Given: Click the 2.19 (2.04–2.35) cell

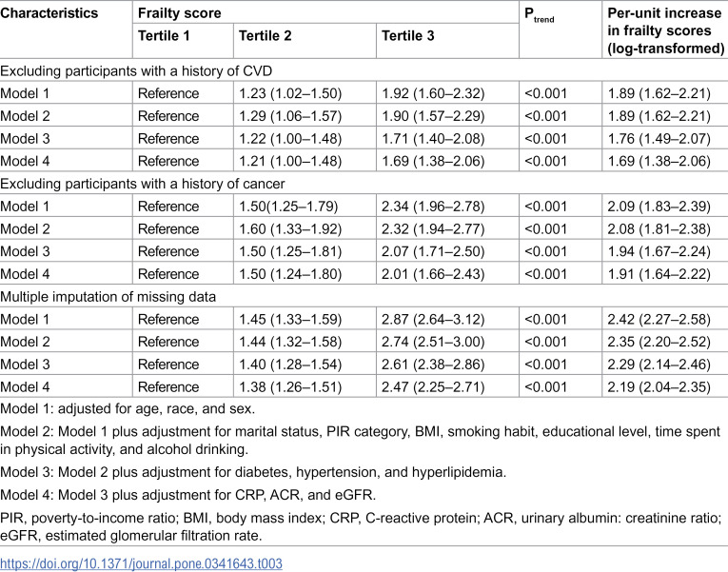Looking at the screenshot, I should coord(659,386).
